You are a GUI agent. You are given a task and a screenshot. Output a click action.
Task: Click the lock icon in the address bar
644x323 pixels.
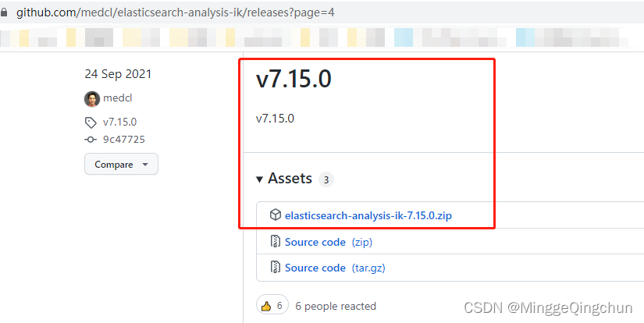tap(4, 12)
